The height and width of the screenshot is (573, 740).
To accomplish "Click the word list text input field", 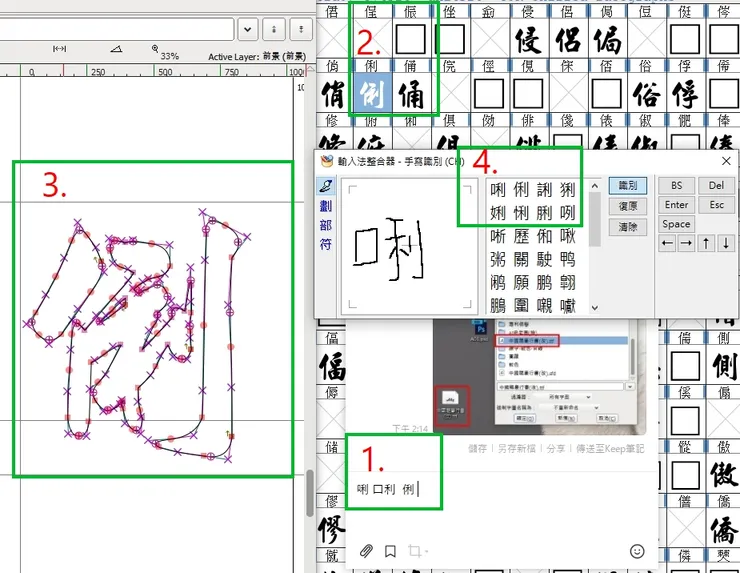I will tap(117, 29).
